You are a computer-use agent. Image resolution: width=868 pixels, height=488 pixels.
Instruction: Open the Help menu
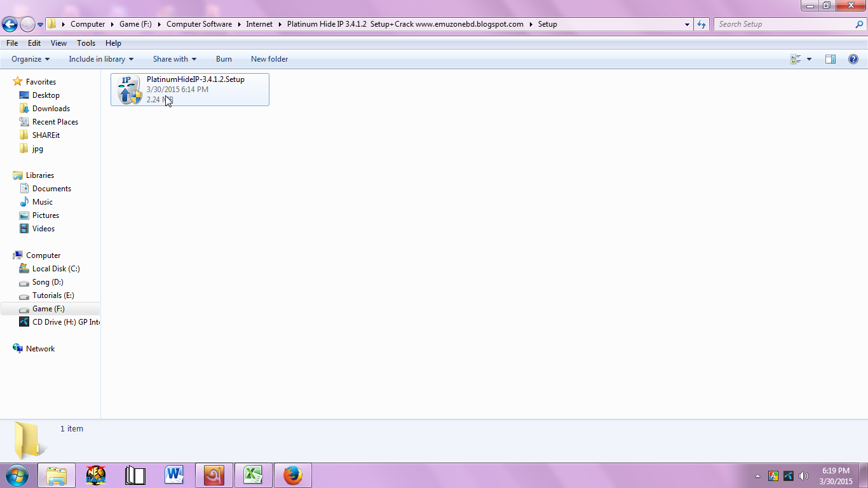(113, 43)
